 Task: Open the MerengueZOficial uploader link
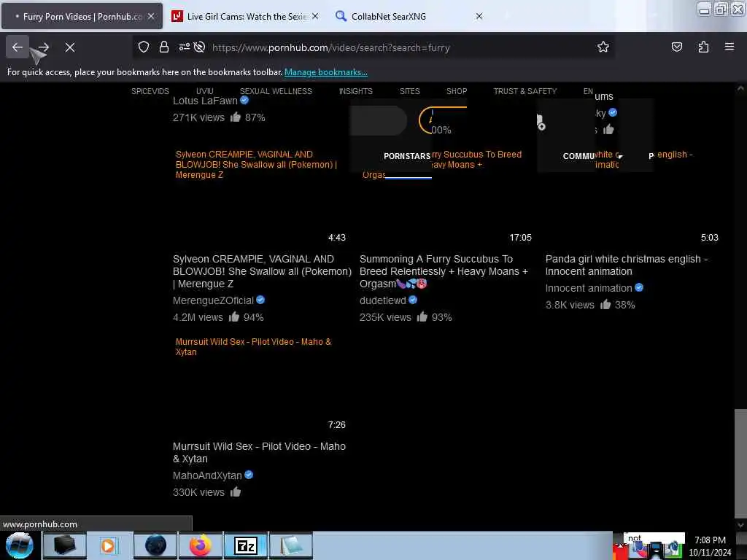coord(213,300)
